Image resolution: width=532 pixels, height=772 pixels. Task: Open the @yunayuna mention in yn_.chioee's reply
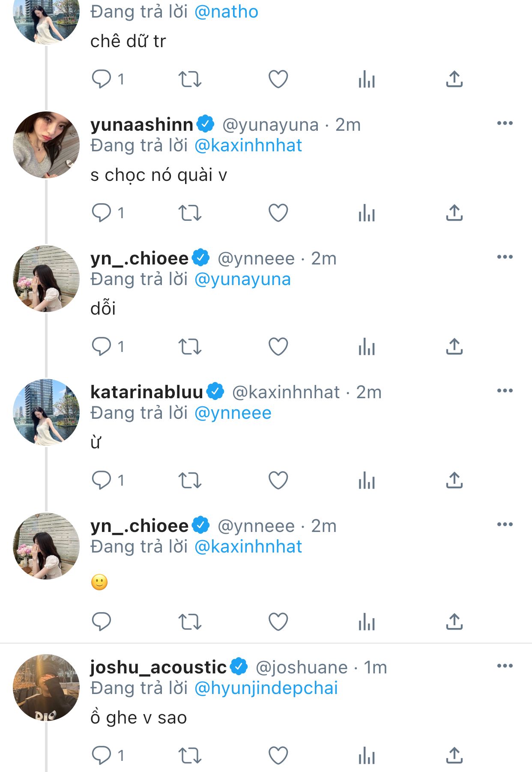(x=242, y=279)
